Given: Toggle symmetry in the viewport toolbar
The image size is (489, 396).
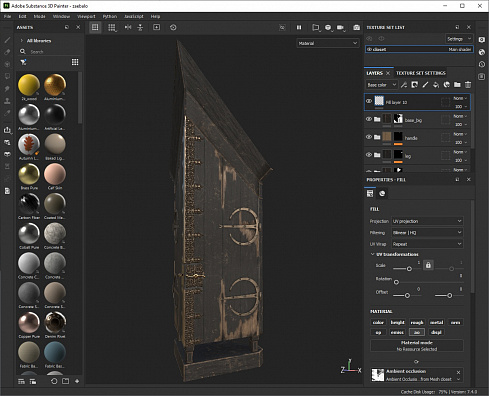Looking at the screenshot, I should point(128,27).
